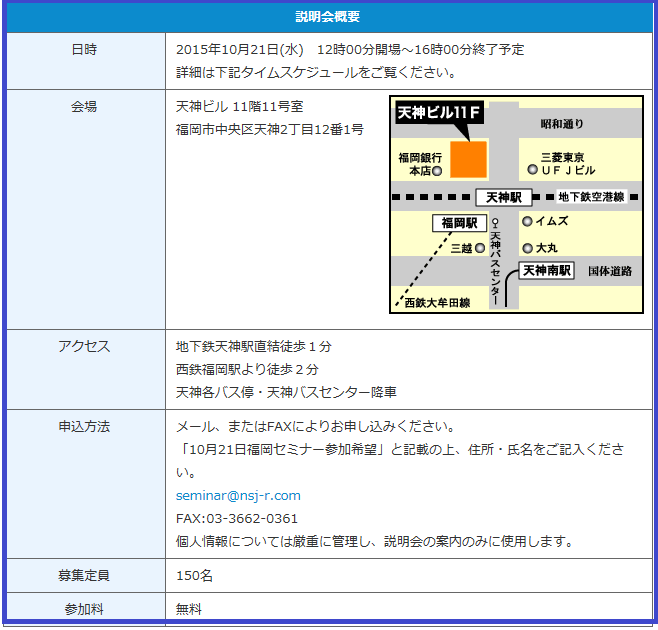Click the date text 2015年10月21日(水)

[x=240, y=50]
